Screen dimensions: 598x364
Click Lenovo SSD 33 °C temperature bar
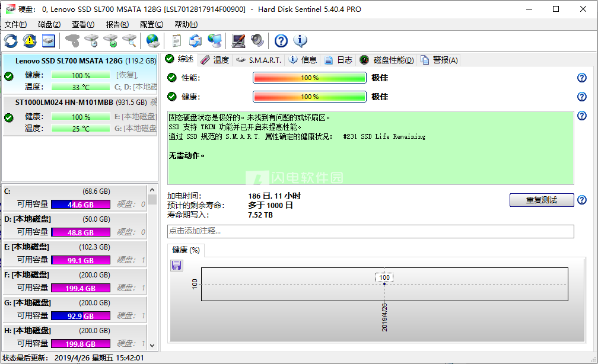[81, 87]
